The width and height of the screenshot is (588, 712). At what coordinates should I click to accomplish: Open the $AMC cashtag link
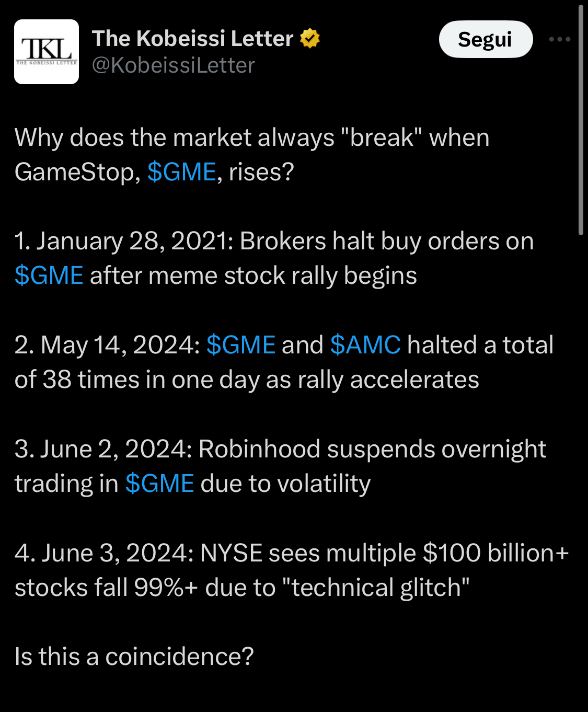coord(365,345)
